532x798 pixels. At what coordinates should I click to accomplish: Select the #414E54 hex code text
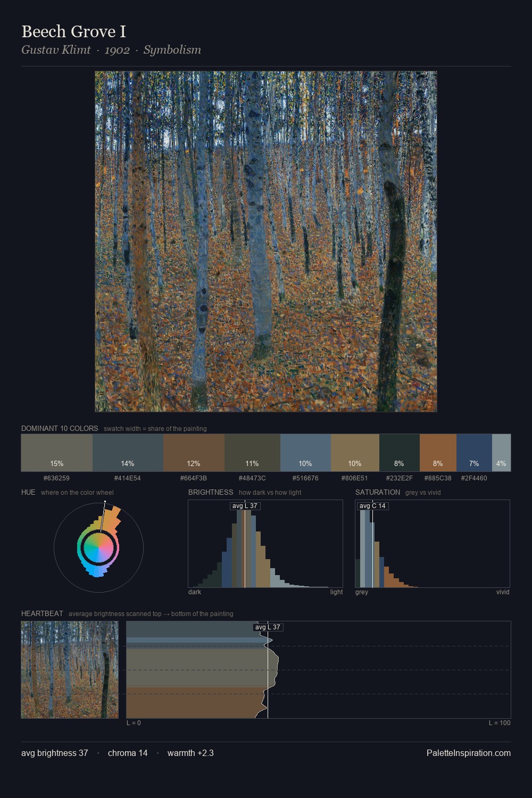tap(128, 478)
